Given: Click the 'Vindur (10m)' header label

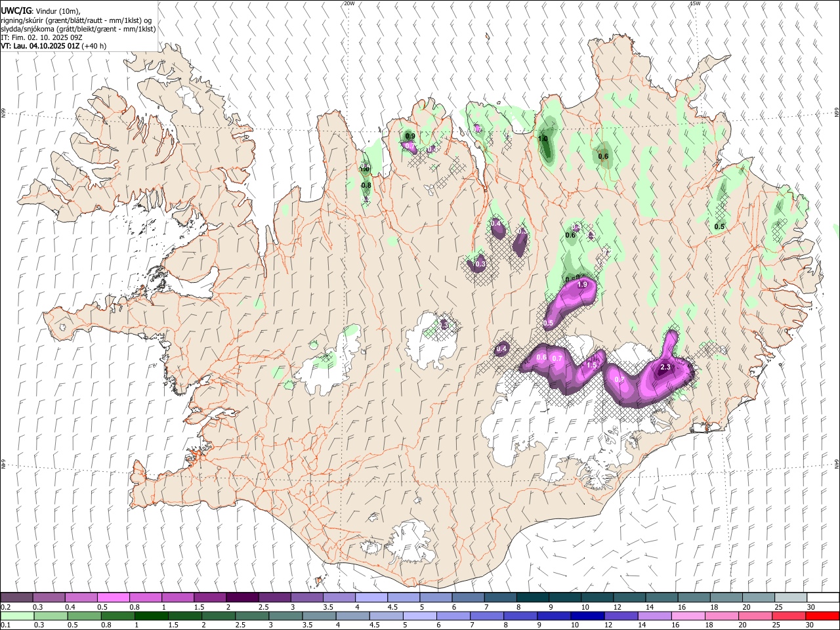Looking at the screenshot, I should 58,11.
